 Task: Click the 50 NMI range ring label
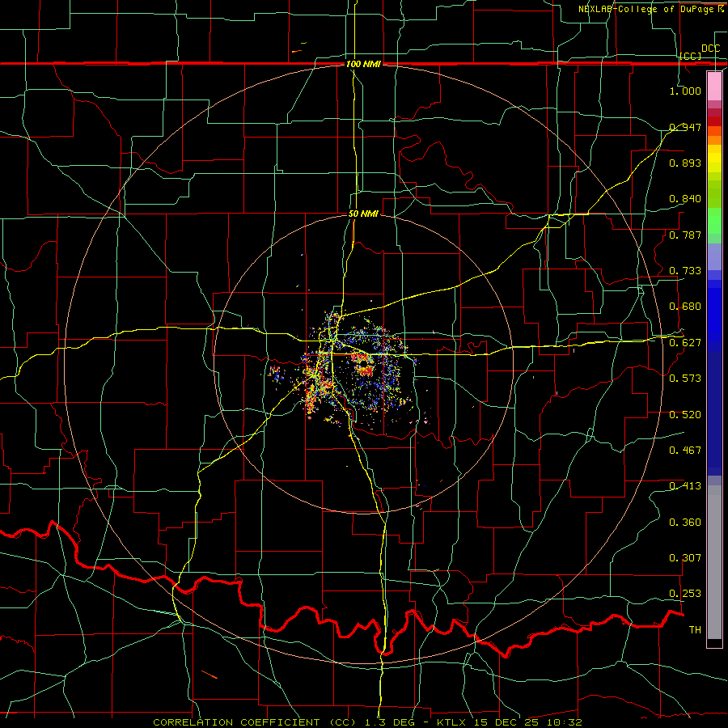pyautogui.click(x=363, y=214)
